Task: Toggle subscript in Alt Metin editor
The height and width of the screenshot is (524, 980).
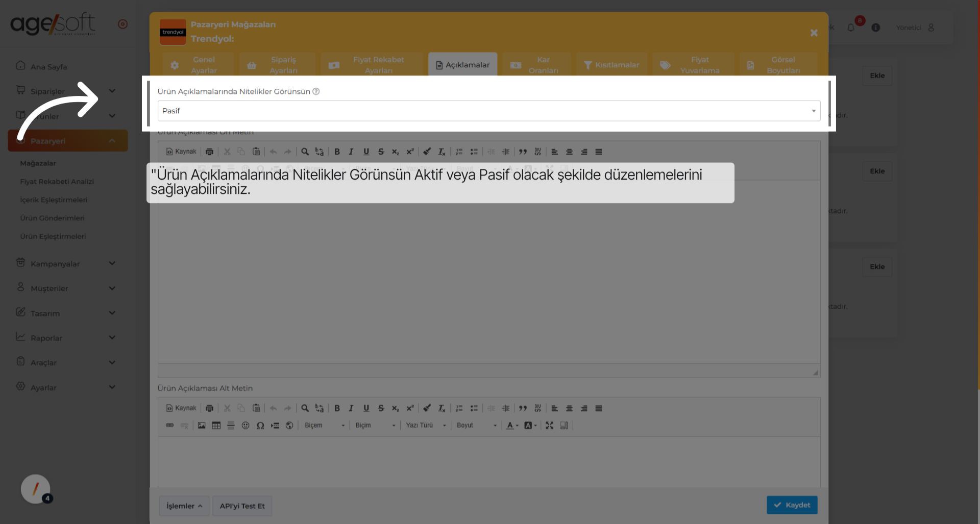Action: (396, 408)
